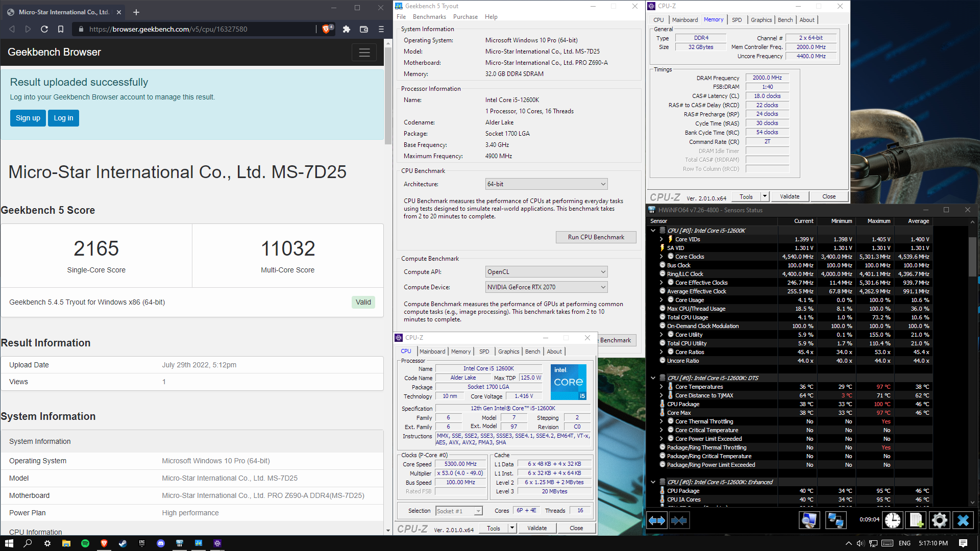Click Run CPU Benchmark button
The width and height of the screenshot is (980, 551).
(x=596, y=237)
